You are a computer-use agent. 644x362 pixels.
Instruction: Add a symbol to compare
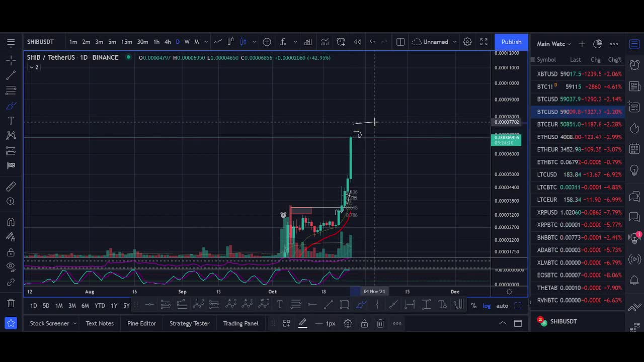tap(267, 42)
